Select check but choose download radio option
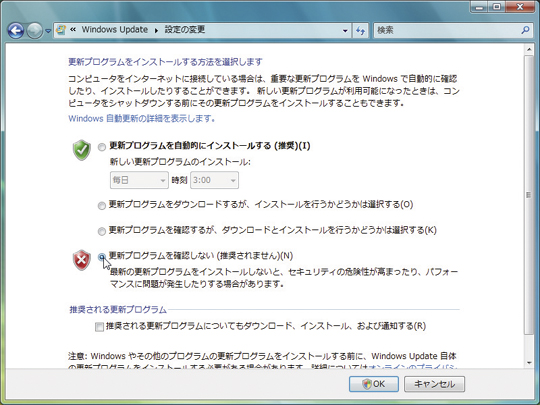 [102, 231]
